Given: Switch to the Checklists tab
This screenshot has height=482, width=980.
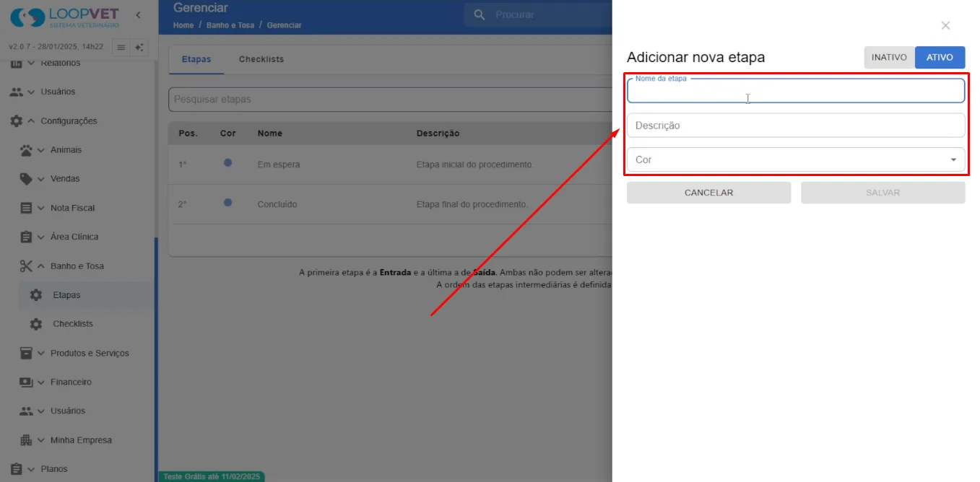Looking at the screenshot, I should [261, 59].
